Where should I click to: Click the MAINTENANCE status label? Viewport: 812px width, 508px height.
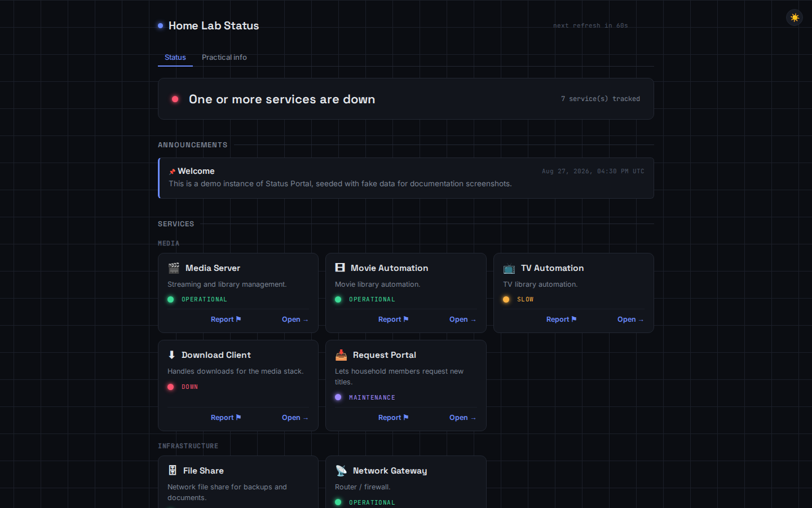pos(372,397)
